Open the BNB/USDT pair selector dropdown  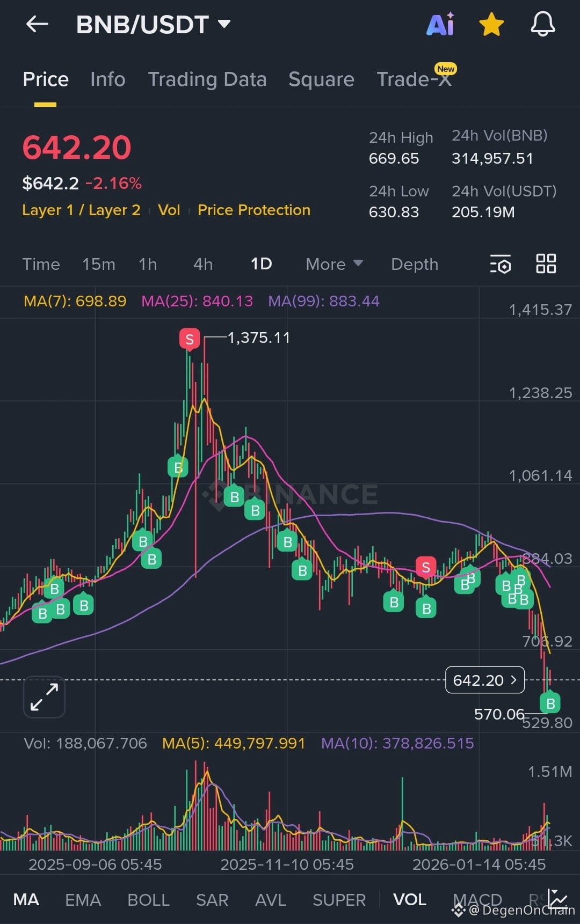[154, 25]
